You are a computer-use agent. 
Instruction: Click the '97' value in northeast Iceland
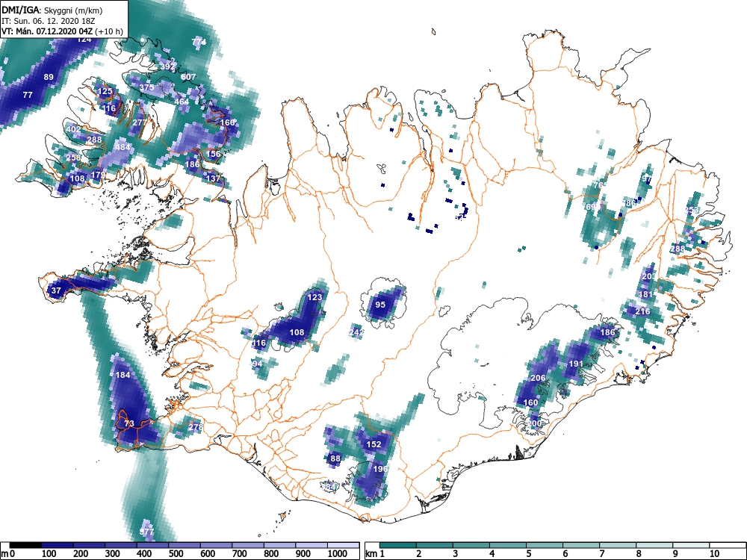click(647, 179)
